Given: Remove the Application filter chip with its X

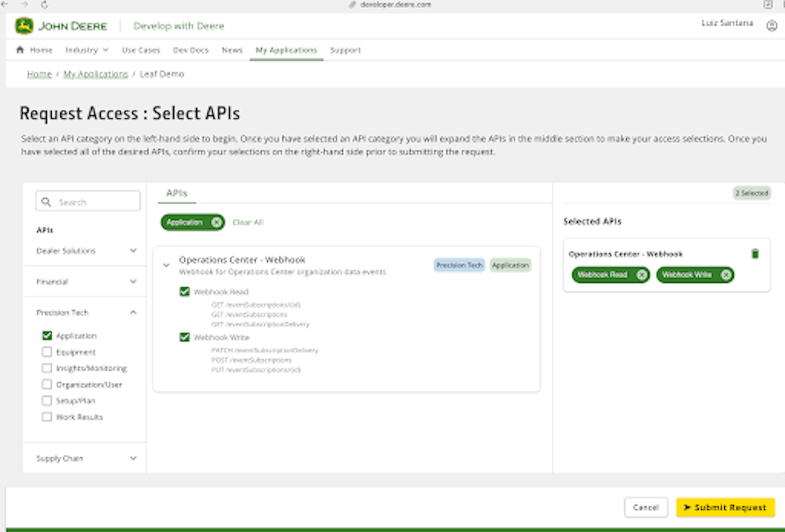Looking at the screenshot, I should (216, 222).
